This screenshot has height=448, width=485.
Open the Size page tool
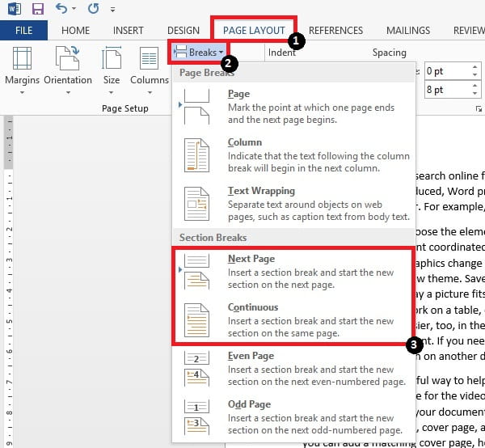[112, 67]
